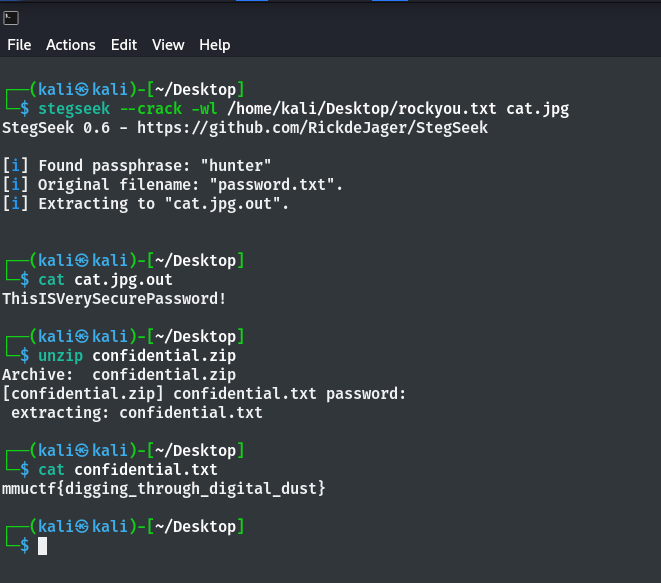Click the mmuctf{digging_through_digital_dust} flag
The height and width of the screenshot is (583, 661).
pyautogui.click(x=164, y=489)
